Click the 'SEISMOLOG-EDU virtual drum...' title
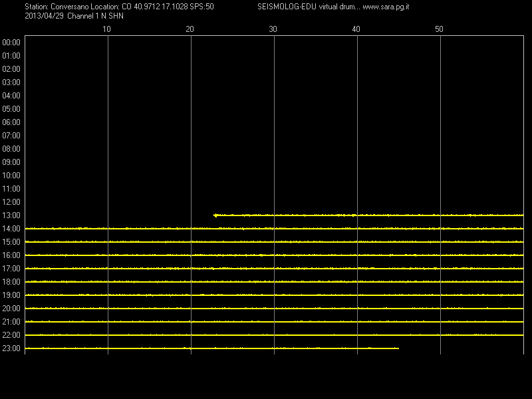Viewport: 532px width, 399px height. (x=309, y=7)
